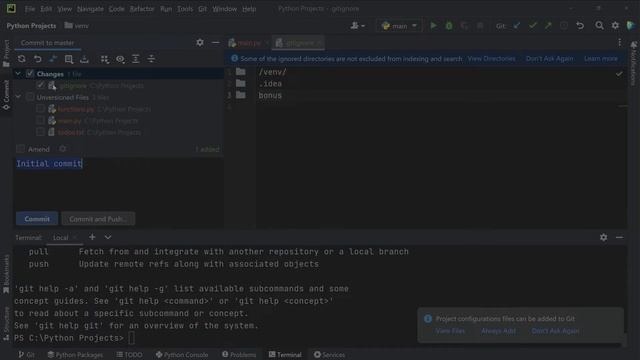Click View Directories link
The image size is (640, 360).
pyautogui.click(x=491, y=59)
